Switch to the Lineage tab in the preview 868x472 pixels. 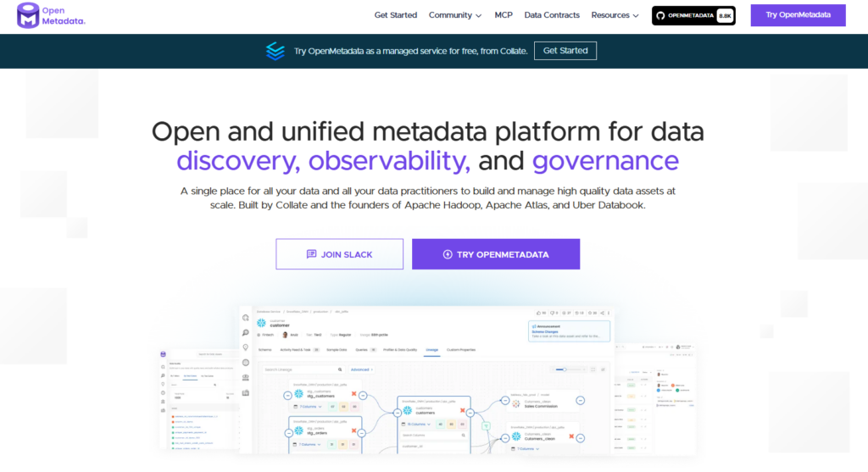pos(432,349)
